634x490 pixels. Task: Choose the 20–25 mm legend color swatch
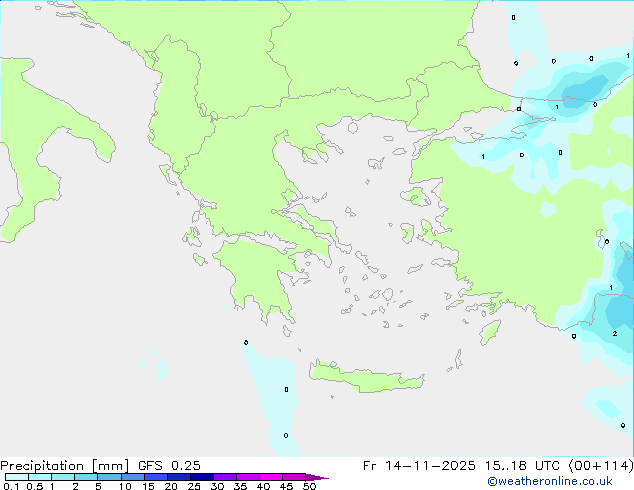178,477
